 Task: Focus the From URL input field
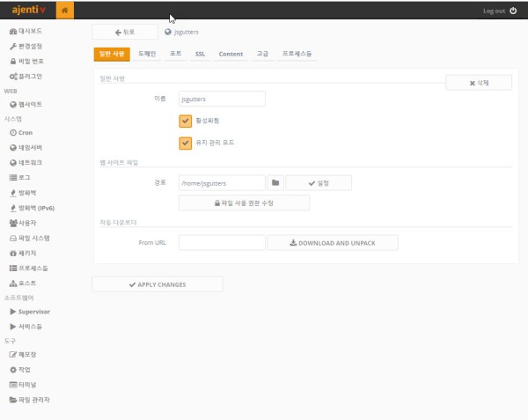click(222, 243)
